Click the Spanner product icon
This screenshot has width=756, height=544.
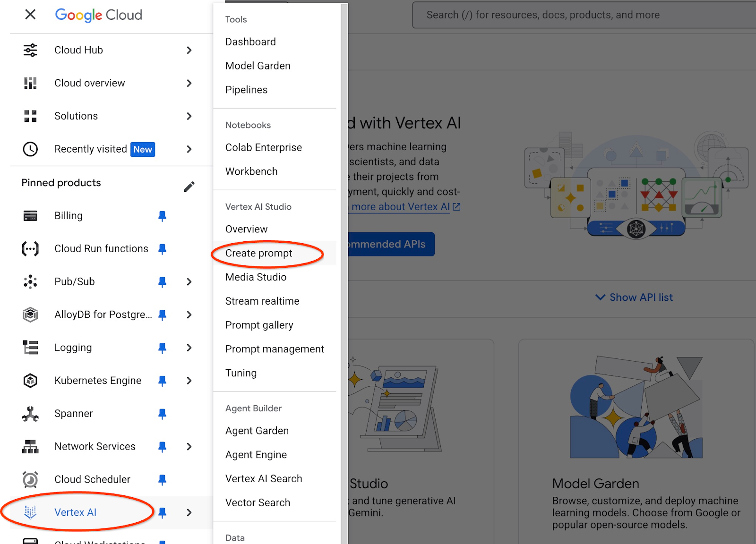click(30, 414)
